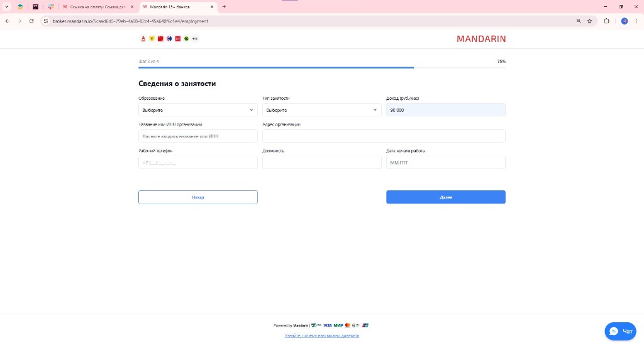Click the 75% progress label
Image resolution: width=644 pixels, height=348 pixels.
(x=501, y=61)
